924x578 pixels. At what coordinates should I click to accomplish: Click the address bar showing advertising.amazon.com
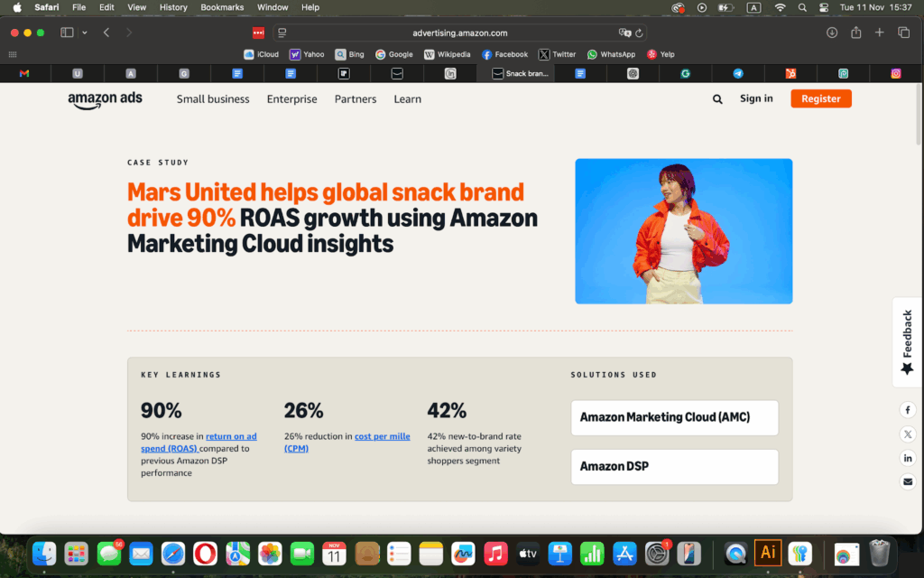(x=460, y=33)
